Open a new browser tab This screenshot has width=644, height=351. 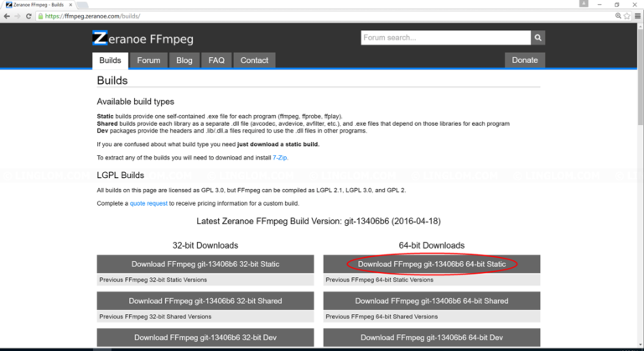point(82,5)
